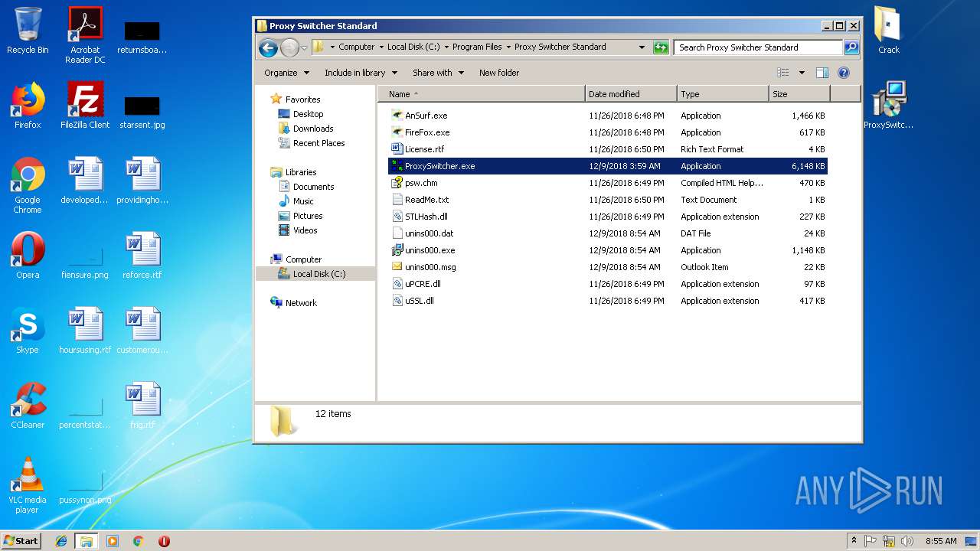This screenshot has width=980, height=551.
Task: Open Firefox desktop shortcut
Action: [28, 106]
